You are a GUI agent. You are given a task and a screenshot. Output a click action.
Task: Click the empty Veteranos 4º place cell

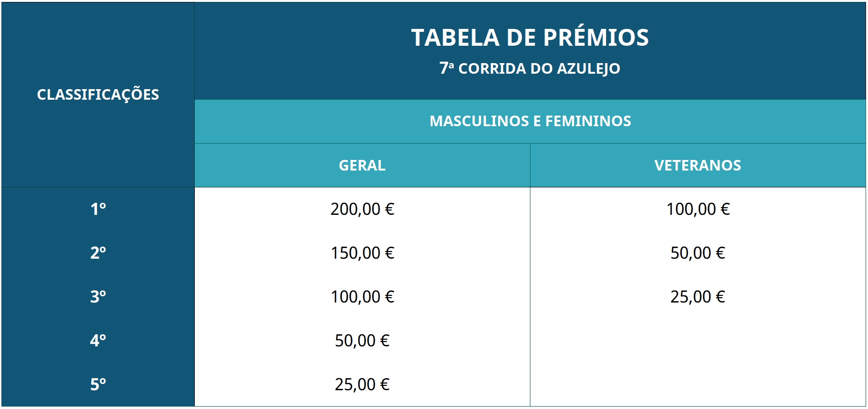[698, 341]
